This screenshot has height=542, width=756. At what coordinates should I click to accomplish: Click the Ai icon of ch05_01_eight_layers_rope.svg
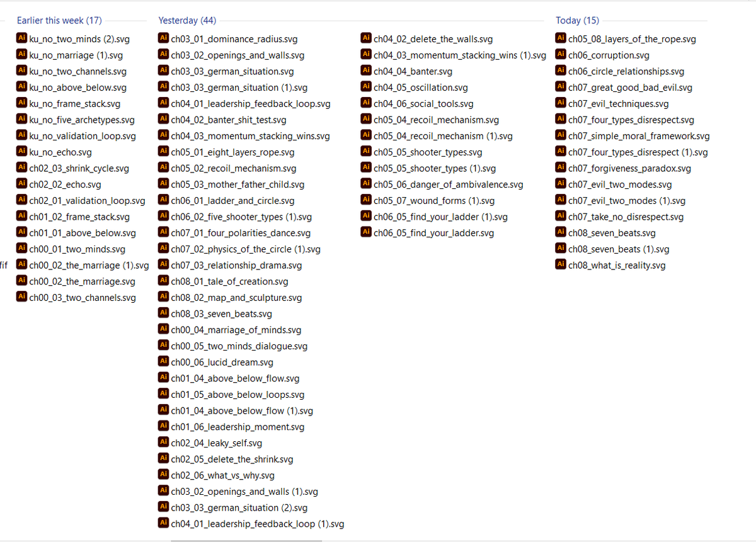[163, 152]
